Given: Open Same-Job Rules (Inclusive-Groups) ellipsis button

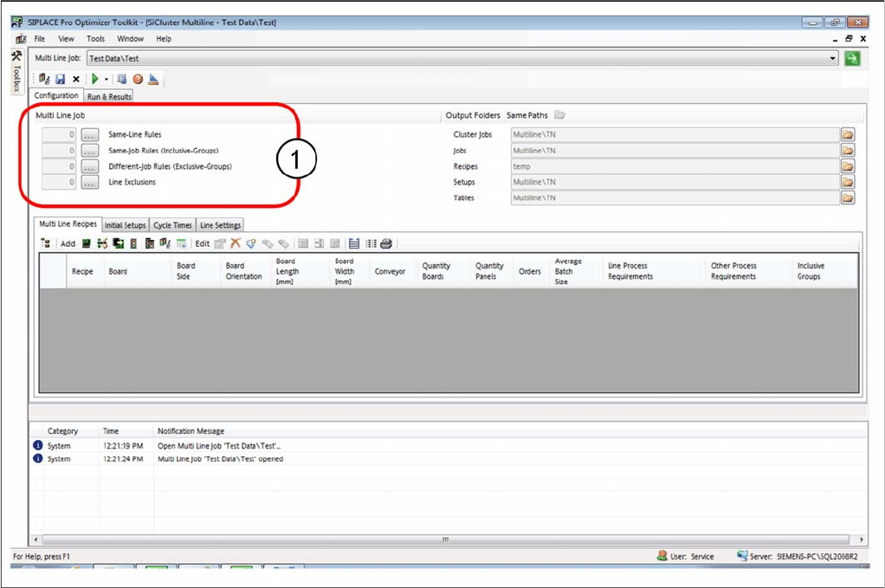Looking at the screenshot, I should 90,151.
